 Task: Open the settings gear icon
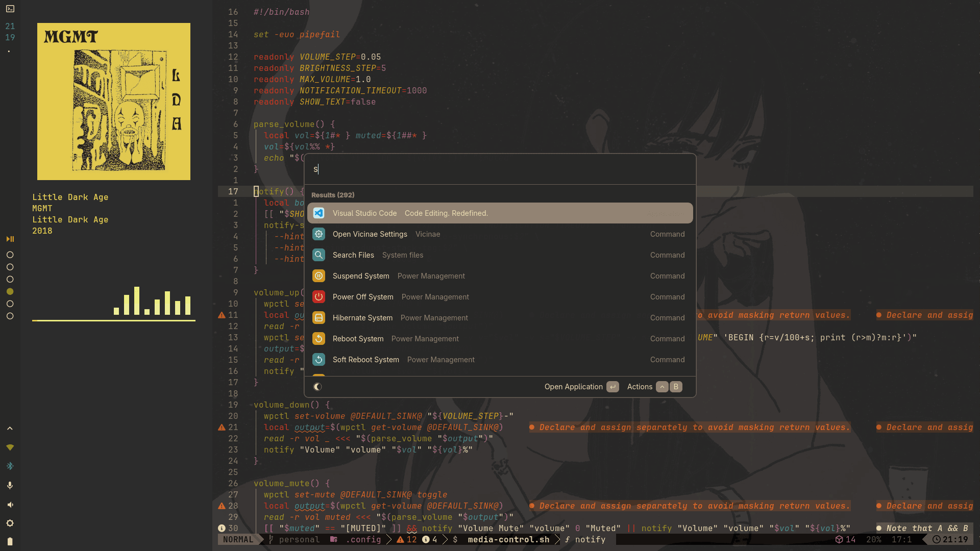pos(10,523)
